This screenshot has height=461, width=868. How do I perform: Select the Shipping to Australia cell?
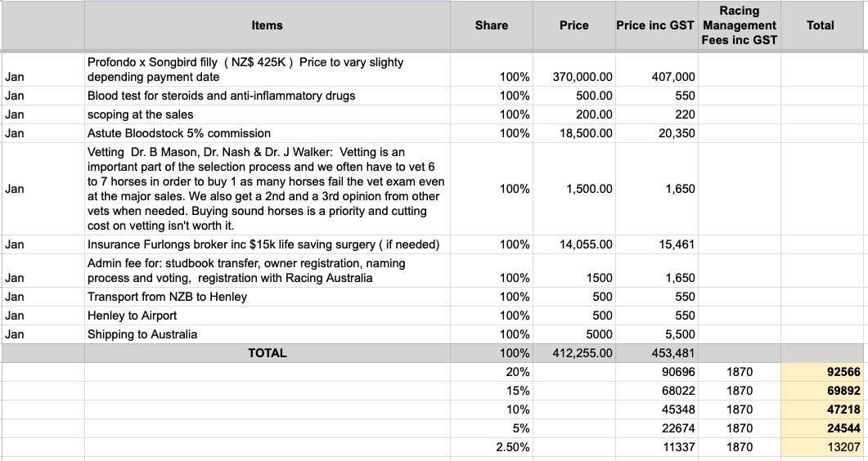point(267,334)
